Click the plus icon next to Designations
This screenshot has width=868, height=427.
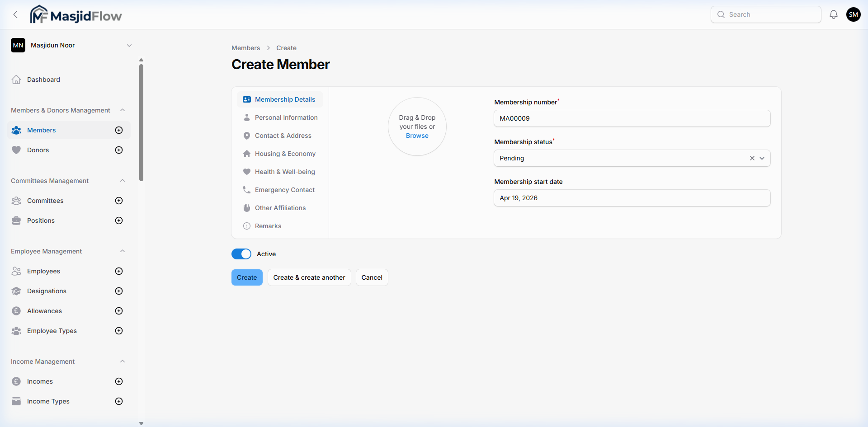118,291
